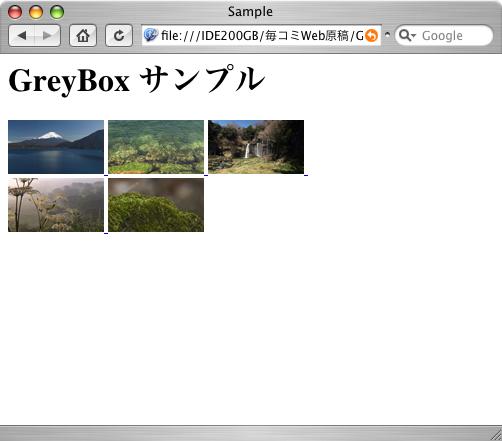This screenshot has width=502, height=441.
Task: Open the green forest canopy thumbnail
Action: pos(156,147)
